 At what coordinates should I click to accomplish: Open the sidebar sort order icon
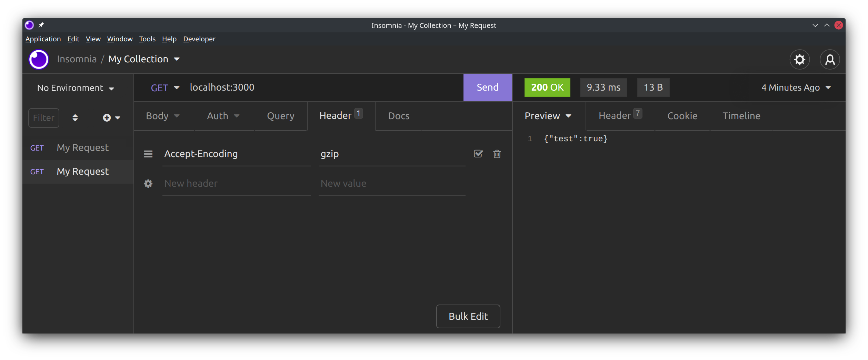click(75, 117)
